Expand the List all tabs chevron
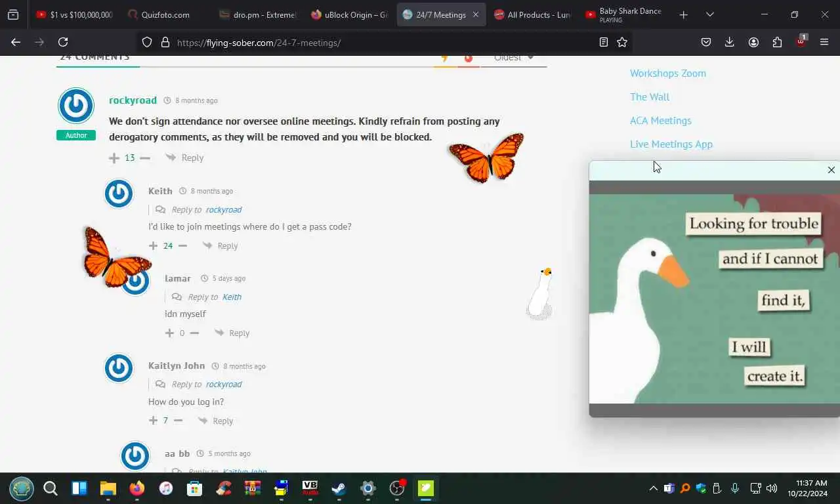Screen dimensions: 840x504 click(709, 14)
